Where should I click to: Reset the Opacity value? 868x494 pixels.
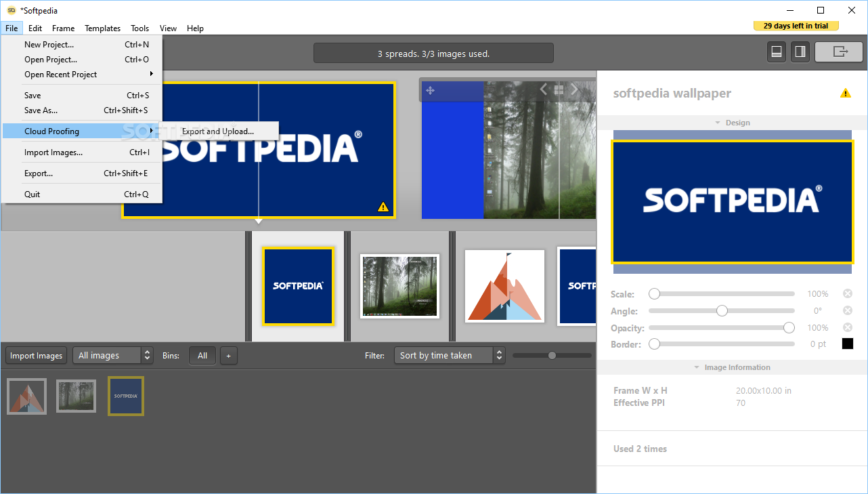tap(848, 327)
